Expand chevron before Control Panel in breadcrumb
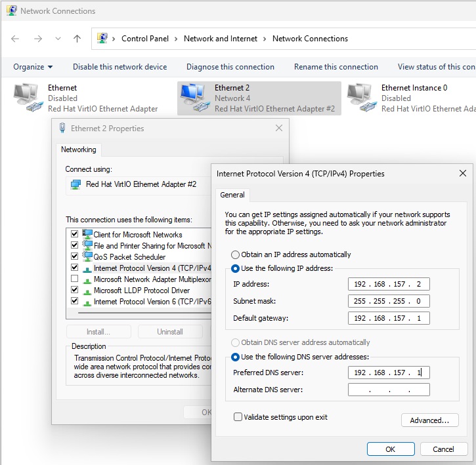The height and width of the screenshot is (465, 476). click(114, 39)
